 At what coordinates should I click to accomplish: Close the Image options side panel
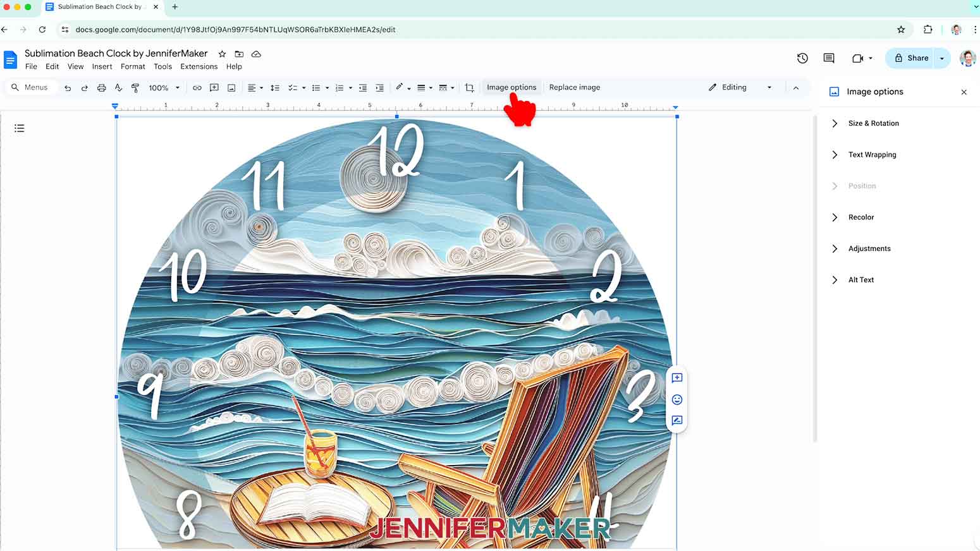pos(964,92)
